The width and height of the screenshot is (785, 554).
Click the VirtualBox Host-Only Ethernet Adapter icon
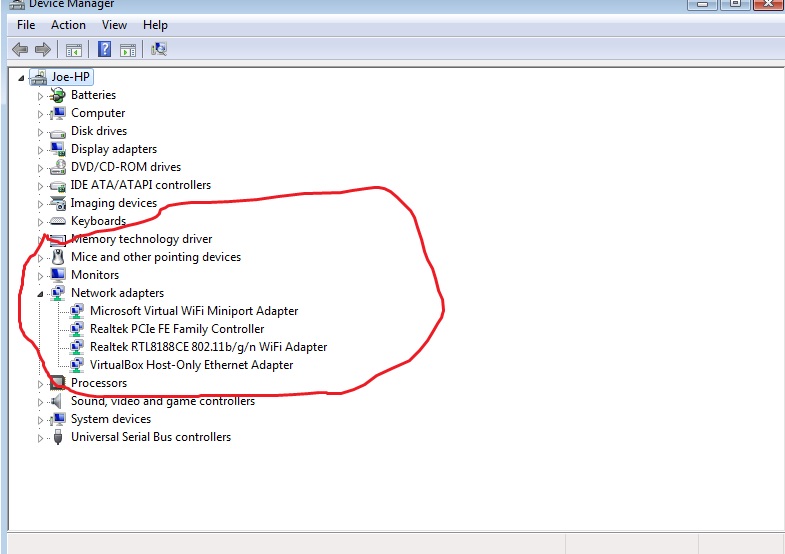click(x=77, y=365)
